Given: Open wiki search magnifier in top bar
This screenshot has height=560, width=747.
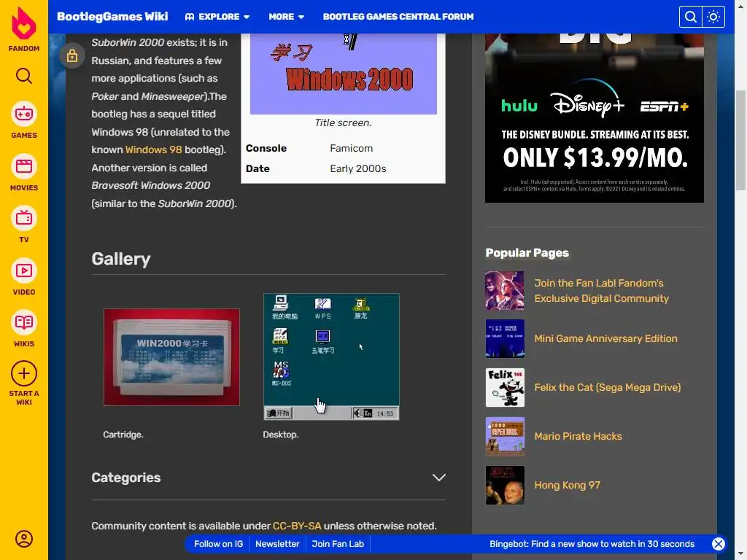Looking at the screenshot, I should click(x=690, y=17).
